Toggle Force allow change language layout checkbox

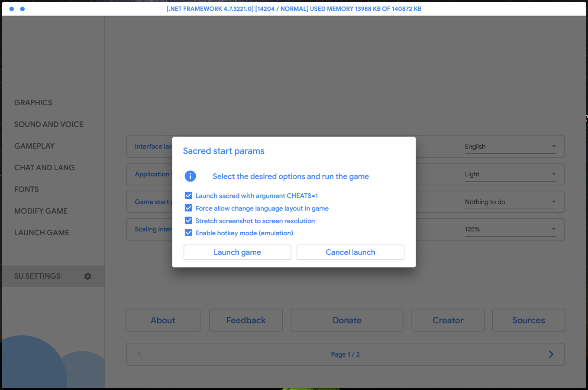pyautogui.click(x=188, y=208)
